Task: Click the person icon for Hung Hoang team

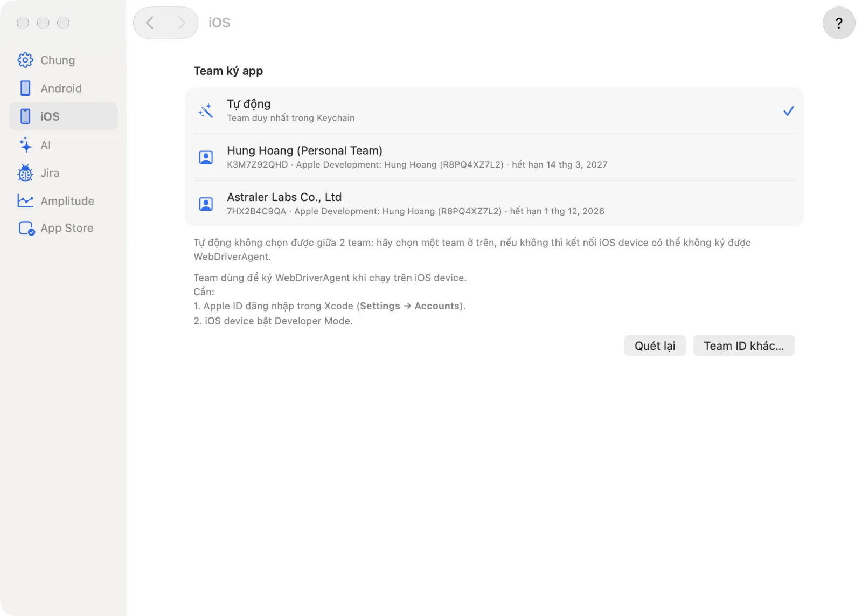Action: pyautogui.click(x=206, y=157)
